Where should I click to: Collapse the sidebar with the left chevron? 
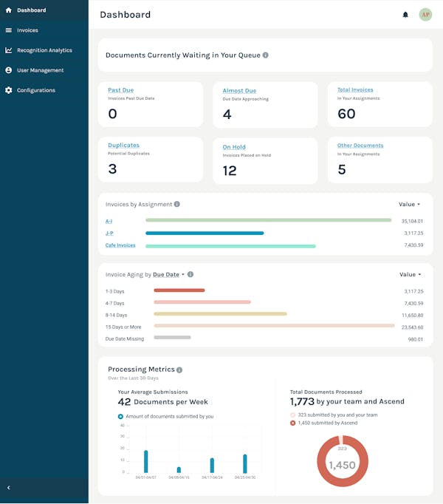pos(9,488)
